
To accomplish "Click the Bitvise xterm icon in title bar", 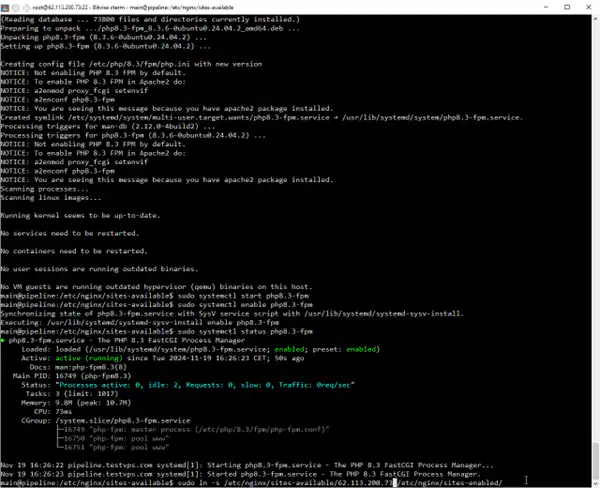I will (7, 6).
